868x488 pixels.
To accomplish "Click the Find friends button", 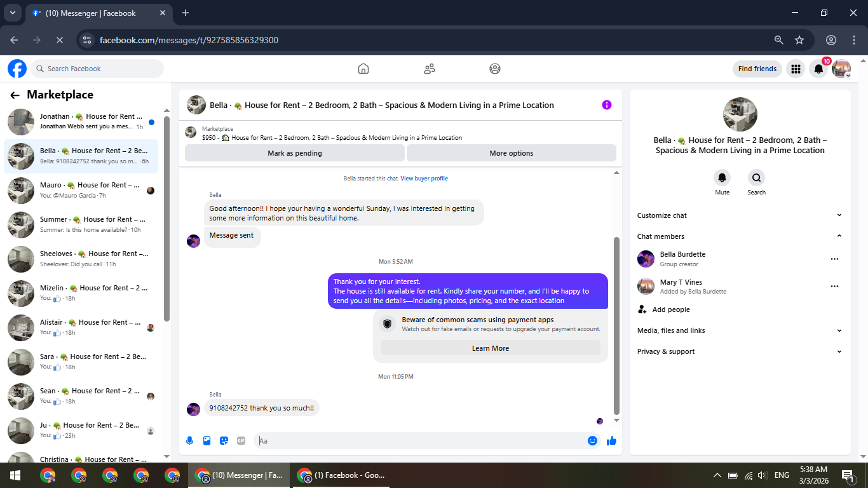I will 757,69.
